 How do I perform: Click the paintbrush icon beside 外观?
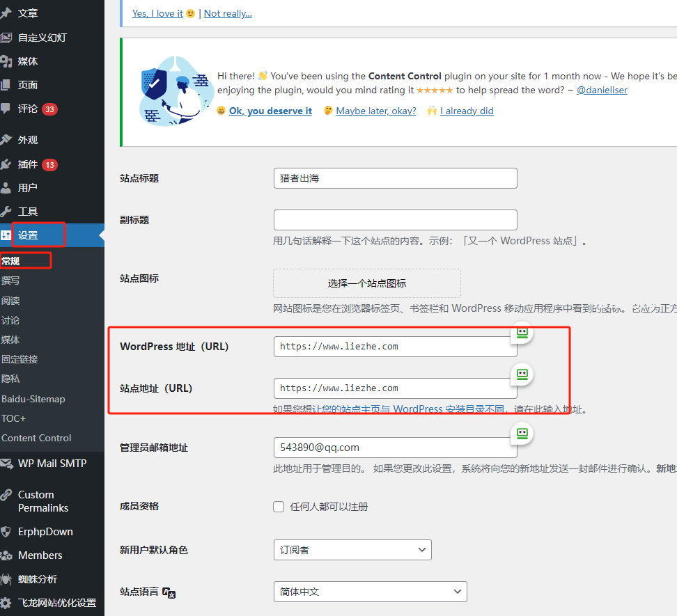coord(6,140)
